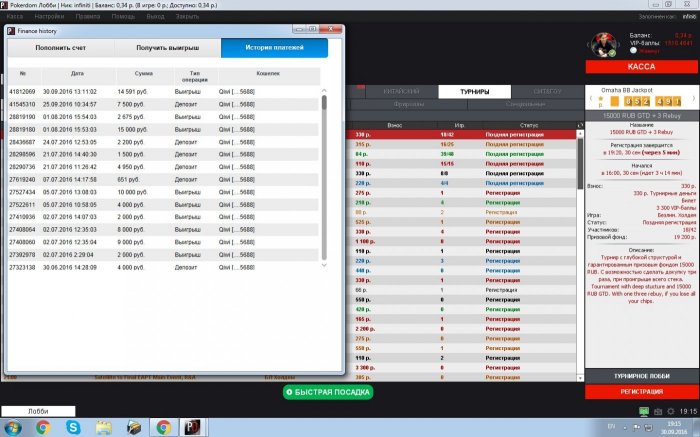This screenshot has height=437, width=700.
Task: Open the Помощь menu
Action: pyautogui.click(x=123, y=17)
